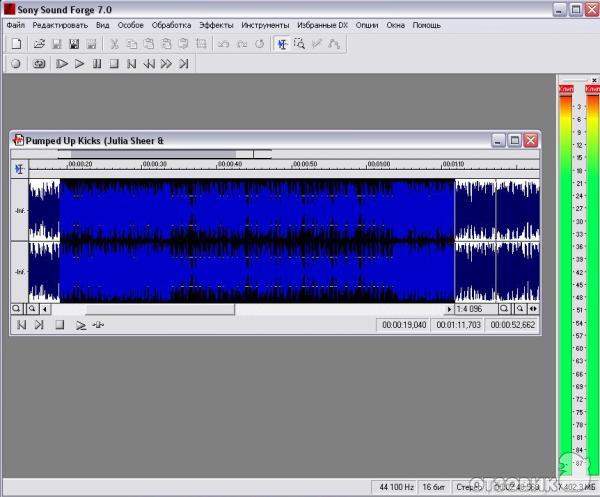The image size is (600, 497).
Task: Click the selection start time field 00:00:19,040
Action: [x=404, y=325]
